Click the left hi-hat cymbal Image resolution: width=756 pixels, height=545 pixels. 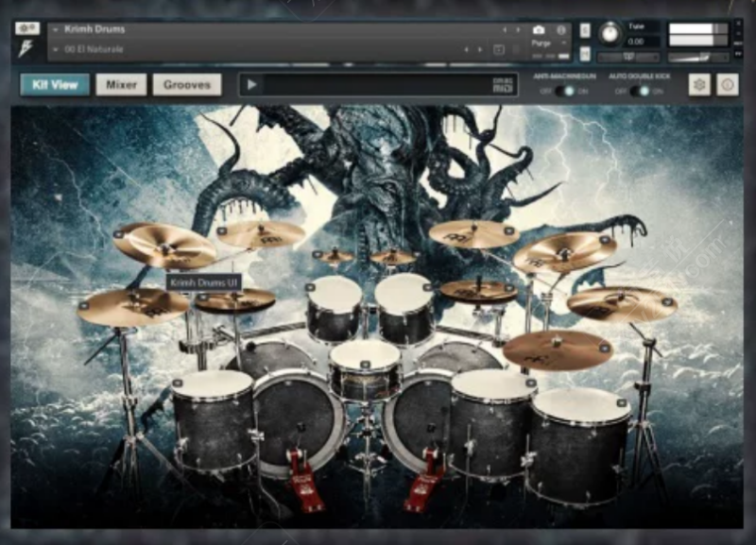(234, 300)
